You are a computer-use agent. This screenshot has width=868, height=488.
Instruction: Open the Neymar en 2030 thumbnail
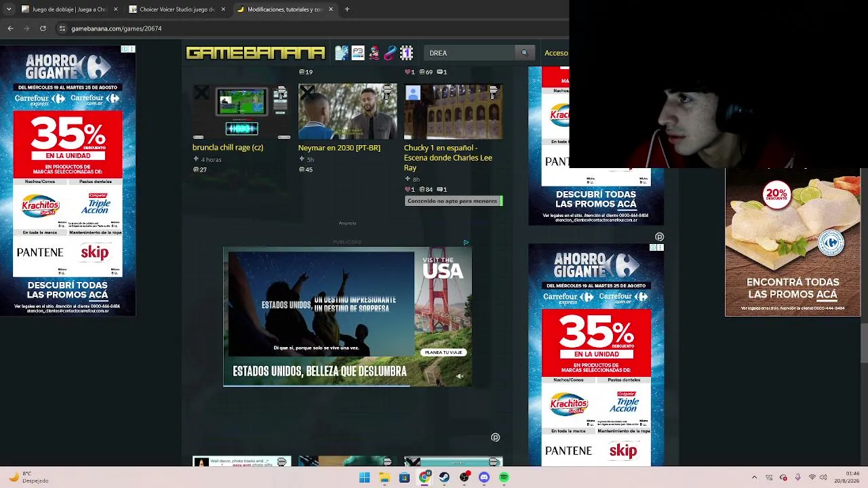click(348, 111)
